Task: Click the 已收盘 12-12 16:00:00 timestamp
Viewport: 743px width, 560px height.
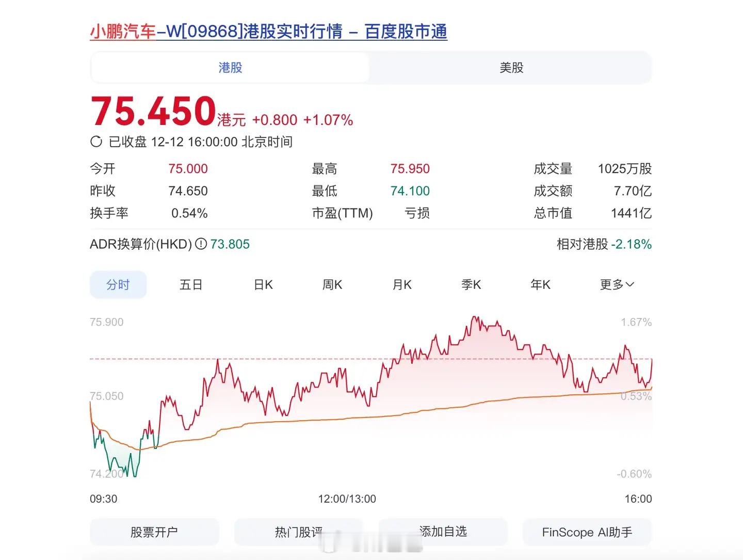Action: coord(201,142)
